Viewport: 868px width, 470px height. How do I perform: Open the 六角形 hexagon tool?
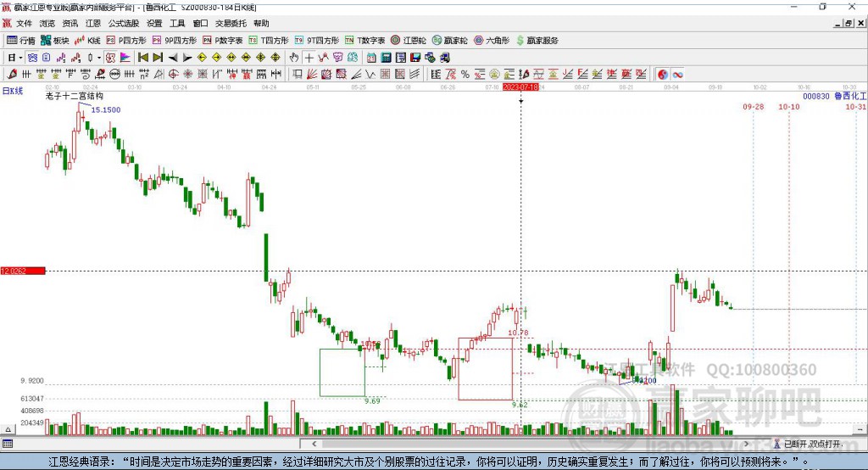point(492,41)
